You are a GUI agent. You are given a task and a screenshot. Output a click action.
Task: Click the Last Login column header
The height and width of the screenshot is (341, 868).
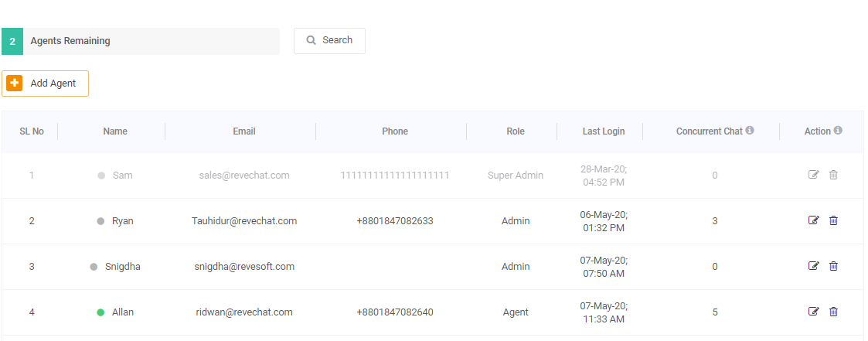pyautogui.click(x=604, y=131)
